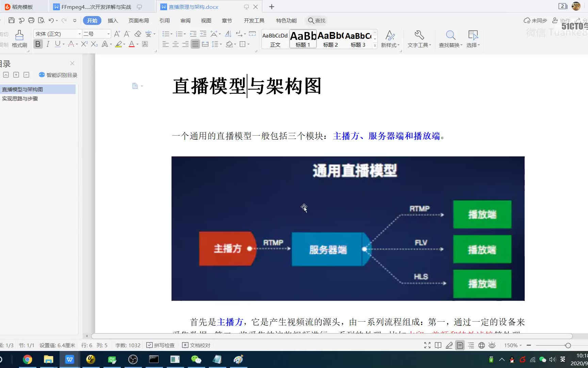
Task: Toggle page layout view button
Action: click(460, 345)
